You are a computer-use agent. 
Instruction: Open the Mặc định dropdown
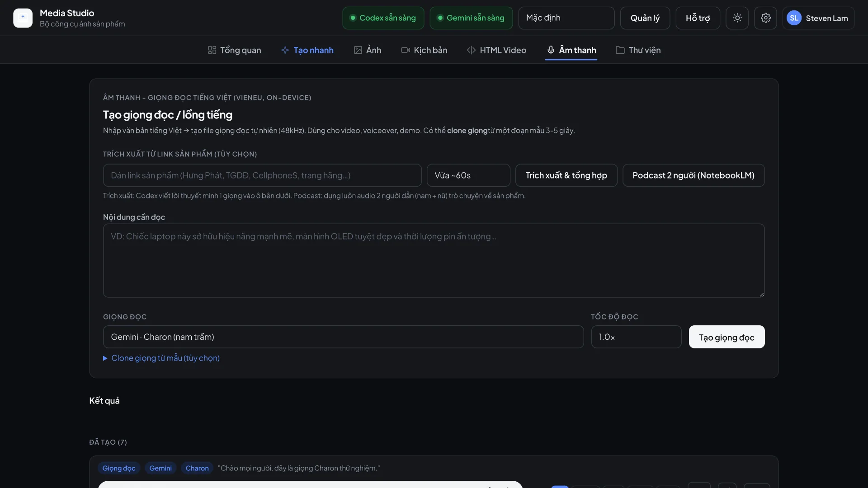(566, 18)
